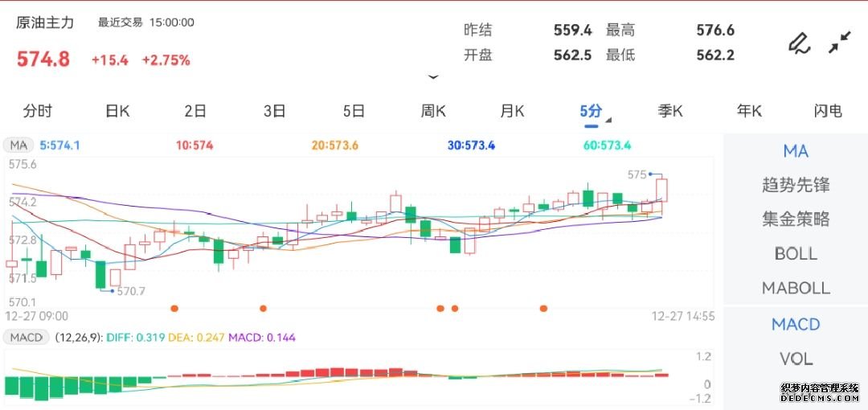
Task: Select the 2日 tab
Action: [x=195, y=111]
